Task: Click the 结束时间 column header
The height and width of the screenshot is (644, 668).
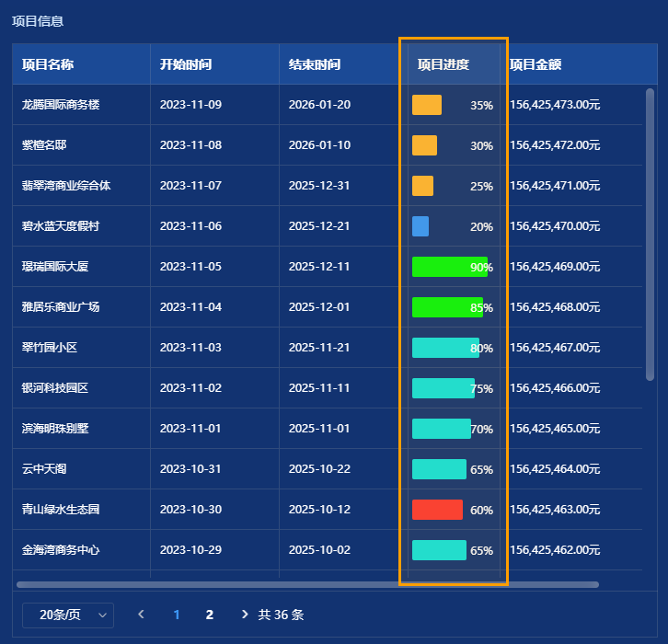Action: pos(315,64)
